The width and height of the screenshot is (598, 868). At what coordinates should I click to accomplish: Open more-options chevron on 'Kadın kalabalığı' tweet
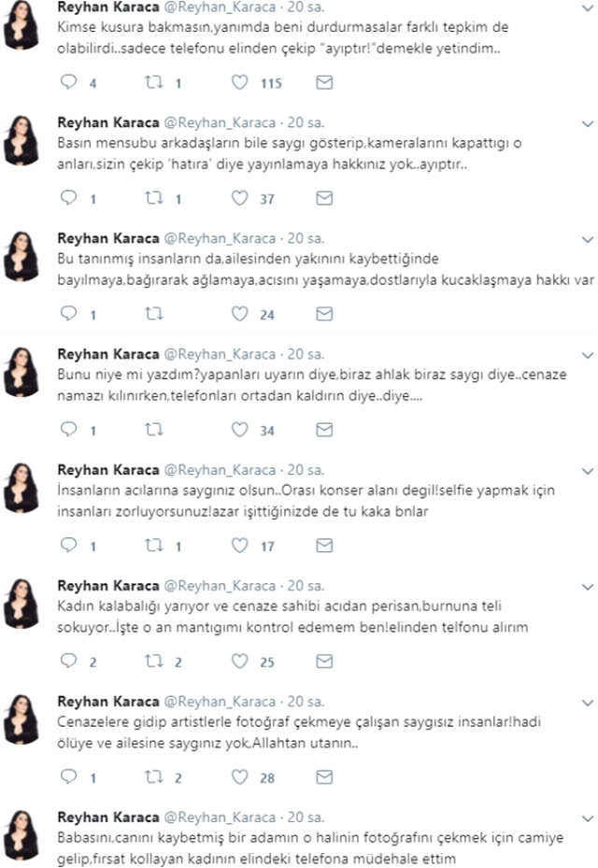pyautogui.click(x=588, y=587)
